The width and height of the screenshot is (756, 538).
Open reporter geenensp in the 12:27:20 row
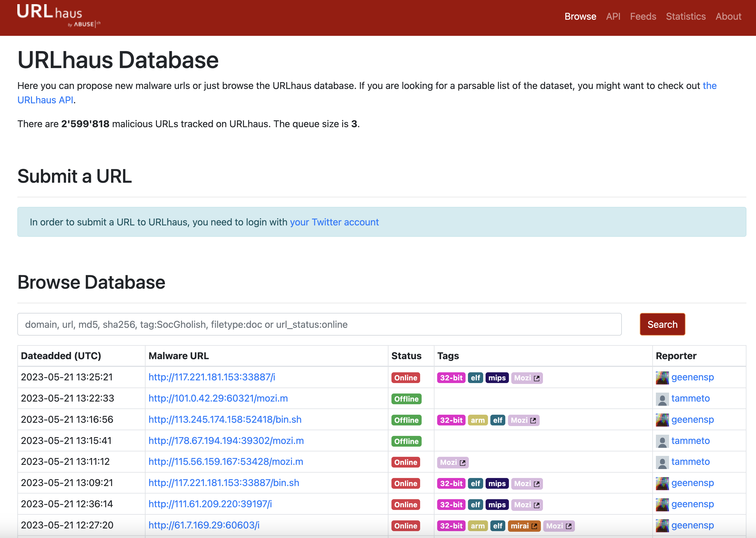tap(693, 525)
